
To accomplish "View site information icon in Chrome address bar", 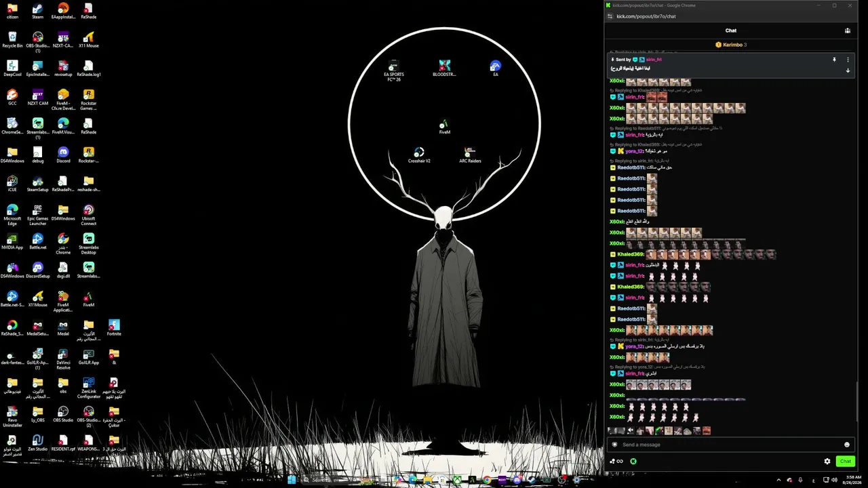I will (x=610, y=16).
